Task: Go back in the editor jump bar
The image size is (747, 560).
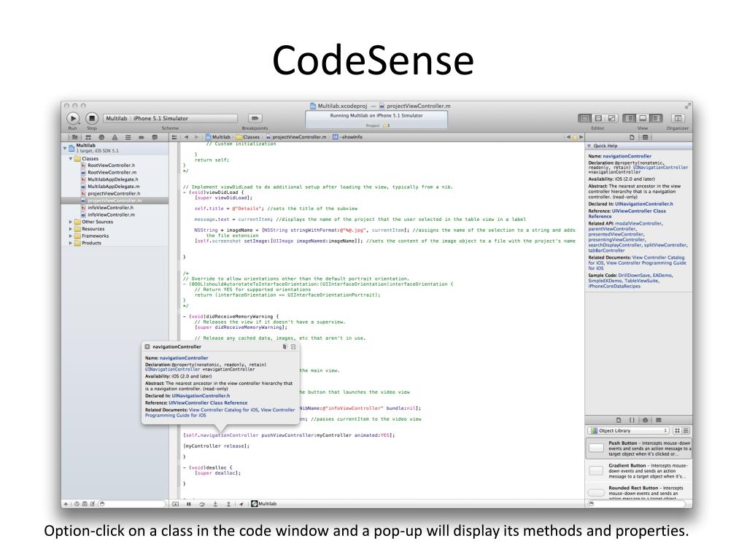Action: coord(186,137)
